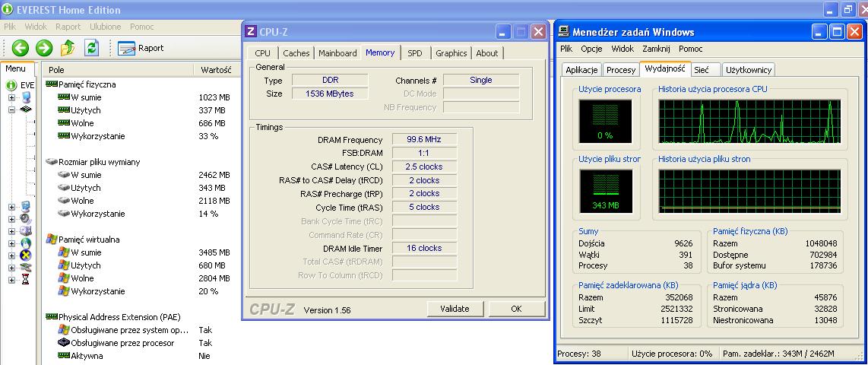Screen dimensions: 868x365
Task: Select the Storage drives icon in the tree
Action: pos(26,230)
